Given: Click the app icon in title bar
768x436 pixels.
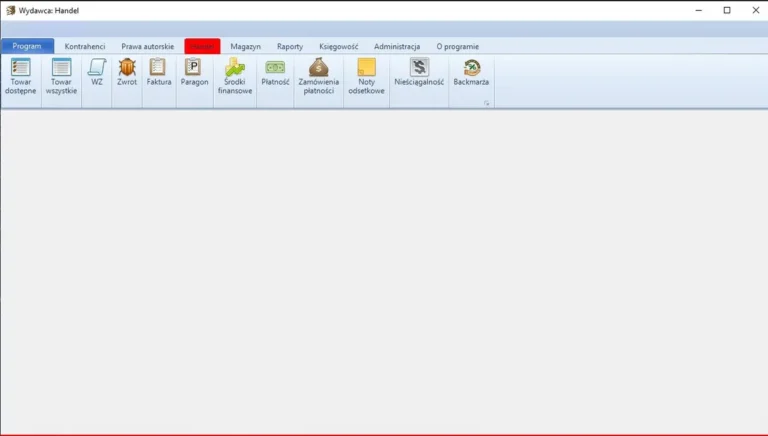Looking at the screenshot, I should coord(10,10).
